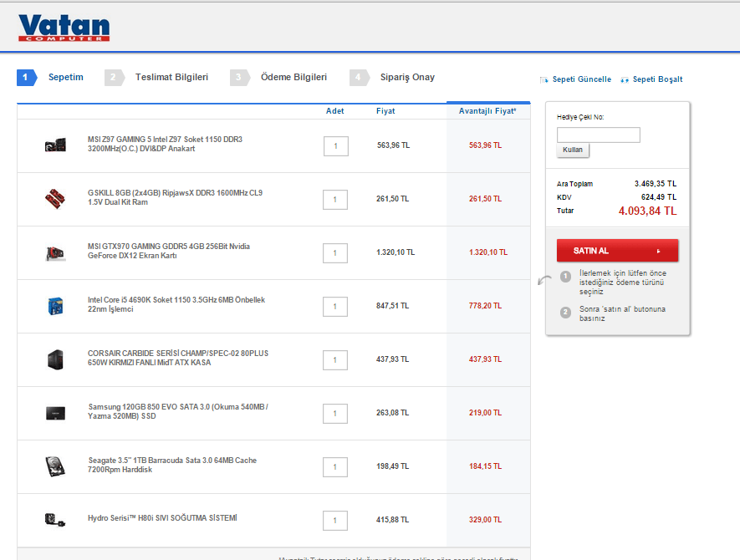Focus the Hediye Çeki No field
The image size is (740, 560).
599,135
